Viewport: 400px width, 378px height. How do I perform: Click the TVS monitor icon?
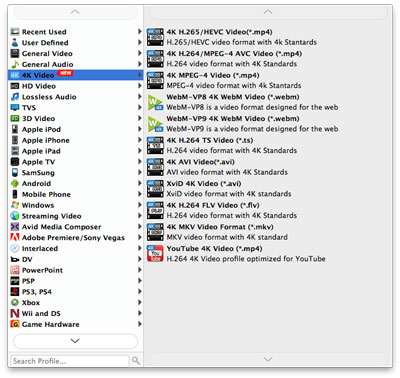[15, 108]
